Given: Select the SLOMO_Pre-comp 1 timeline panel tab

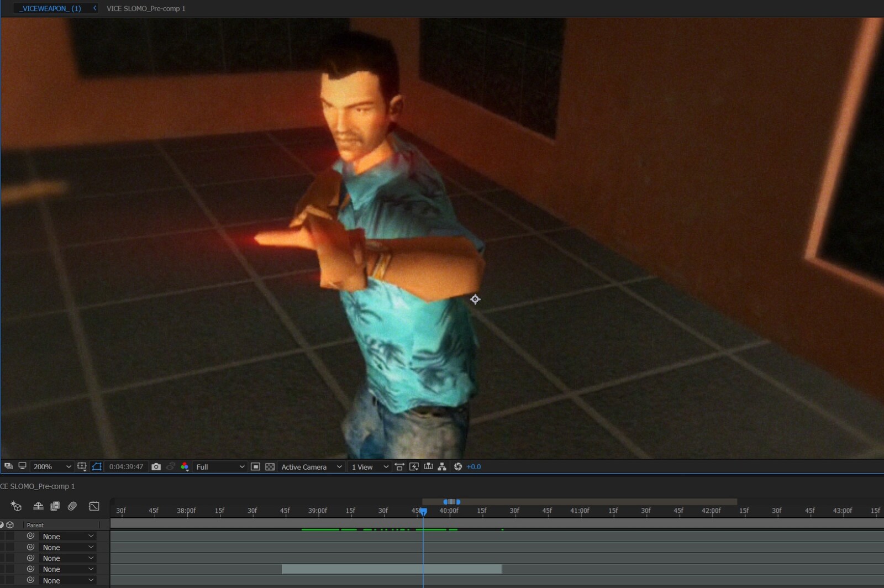Looking at the screenshot, I should tap(38, 486).
